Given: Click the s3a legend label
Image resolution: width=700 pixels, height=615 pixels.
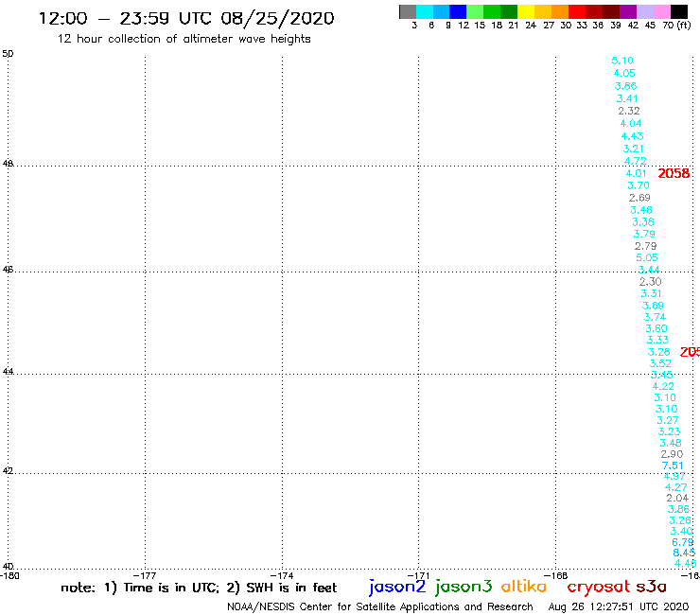Looking at the screenshot, I should point(651,587).
